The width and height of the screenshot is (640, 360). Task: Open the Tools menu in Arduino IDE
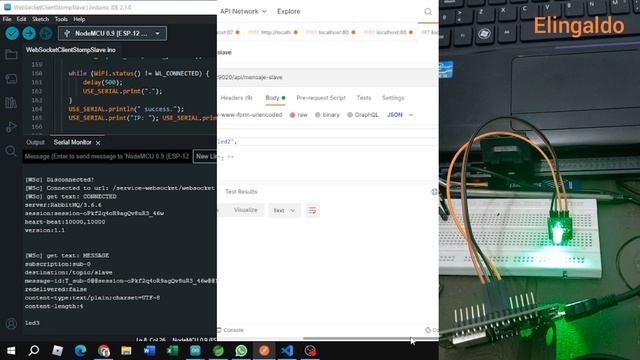pos(61,19)
